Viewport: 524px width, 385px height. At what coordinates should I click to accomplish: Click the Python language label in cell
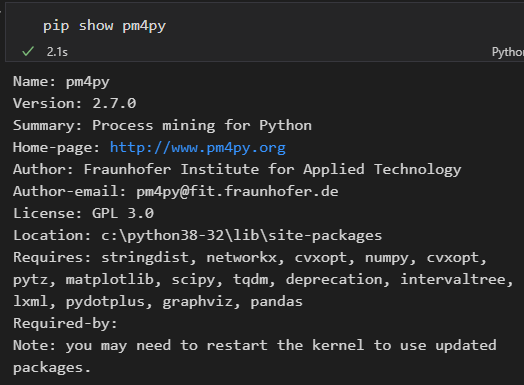pos(508,52)
